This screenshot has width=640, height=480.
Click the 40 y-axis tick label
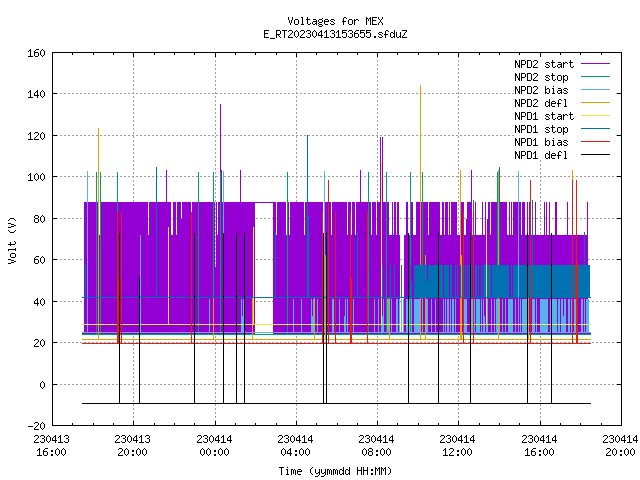39,302
